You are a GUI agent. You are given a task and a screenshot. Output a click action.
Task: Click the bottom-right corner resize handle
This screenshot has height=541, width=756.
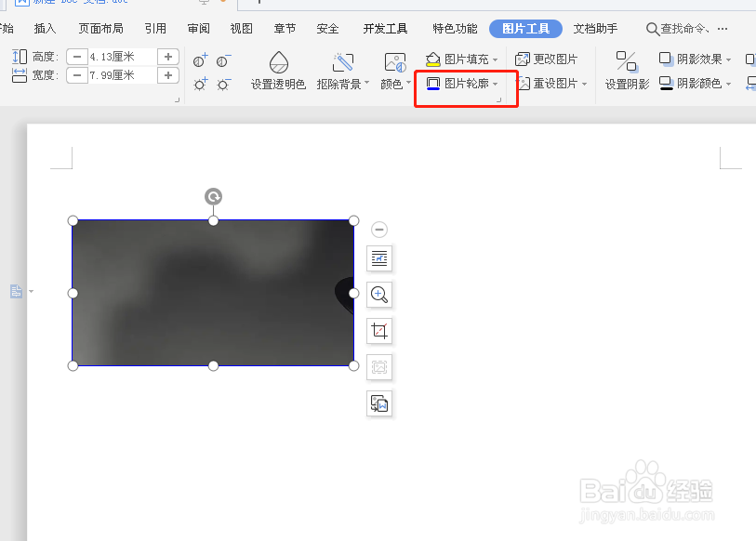(354, 366)
